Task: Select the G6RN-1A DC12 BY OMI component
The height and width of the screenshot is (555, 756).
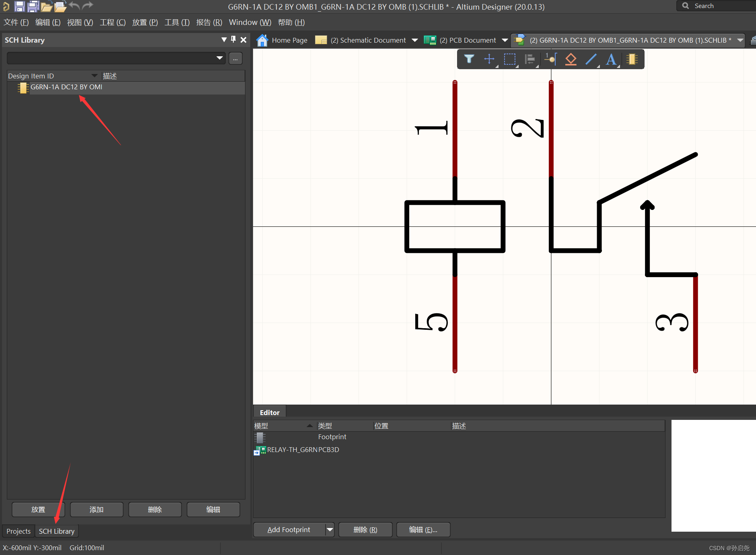Action: [126, 87]
